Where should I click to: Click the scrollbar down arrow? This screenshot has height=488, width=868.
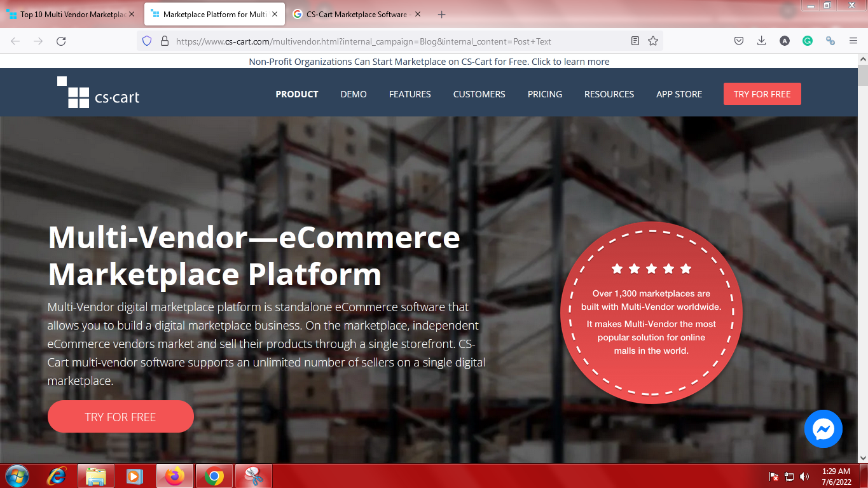pyautogui.click(x=863, y=457)
